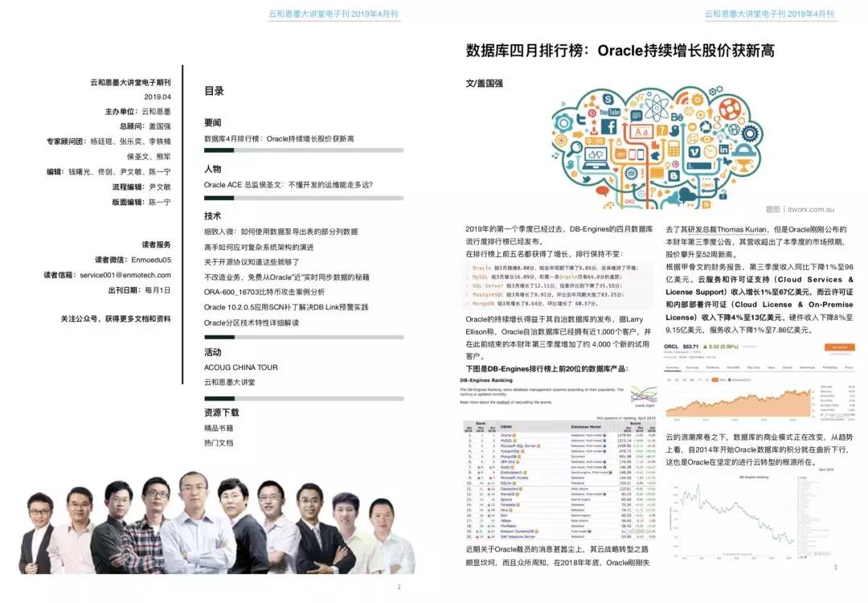Click the issue date 2019.04
Viewport: 868px width, 603px height.
(x=158, y=97)
